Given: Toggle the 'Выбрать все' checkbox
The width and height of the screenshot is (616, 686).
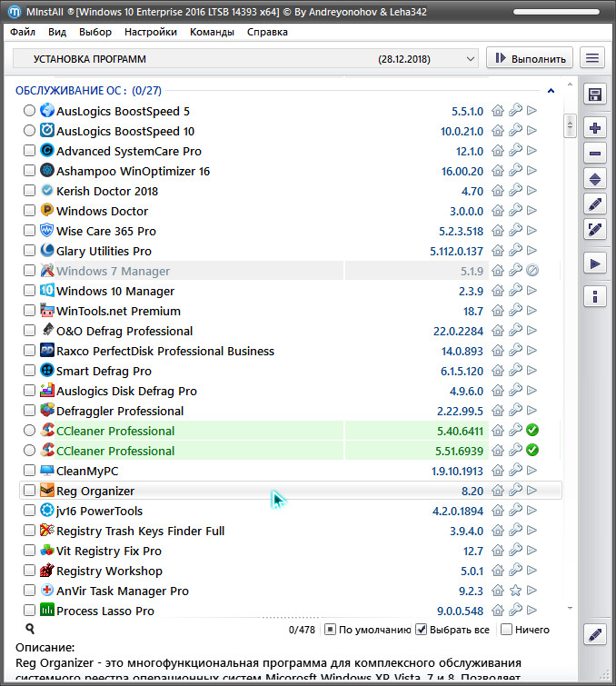Looking at the screenshot, I should point(422,630).
